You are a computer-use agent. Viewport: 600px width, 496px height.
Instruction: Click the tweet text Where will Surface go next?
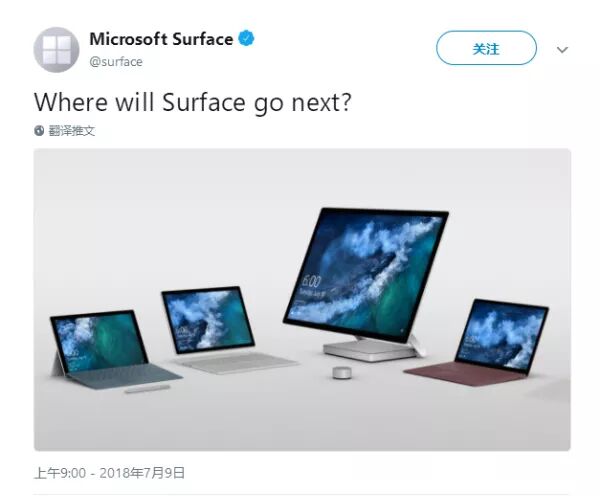[192, 102]
